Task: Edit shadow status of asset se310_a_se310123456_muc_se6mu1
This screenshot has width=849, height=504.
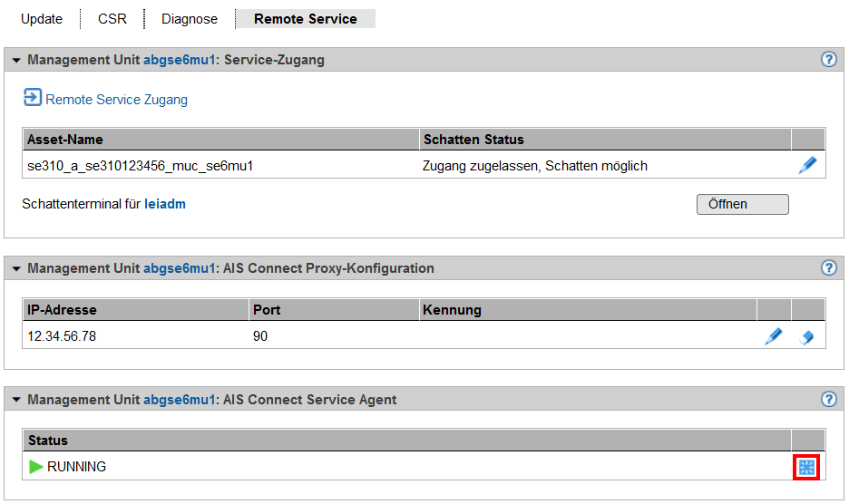Action: tap(807, 166)
